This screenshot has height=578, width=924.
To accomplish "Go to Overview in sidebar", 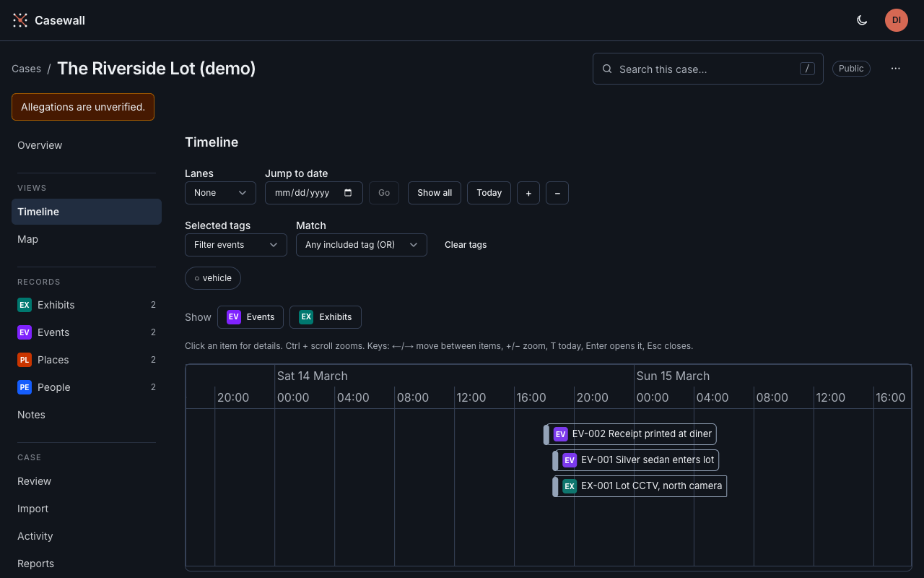I will pos(87,145).
